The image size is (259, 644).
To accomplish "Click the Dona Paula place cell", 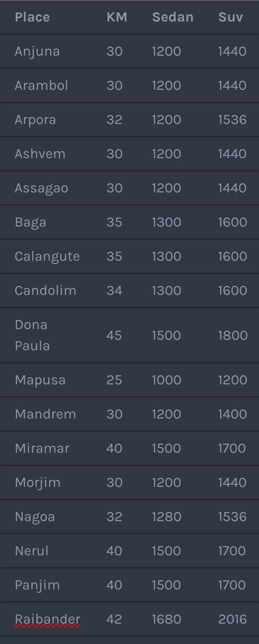I will (32, 335).
